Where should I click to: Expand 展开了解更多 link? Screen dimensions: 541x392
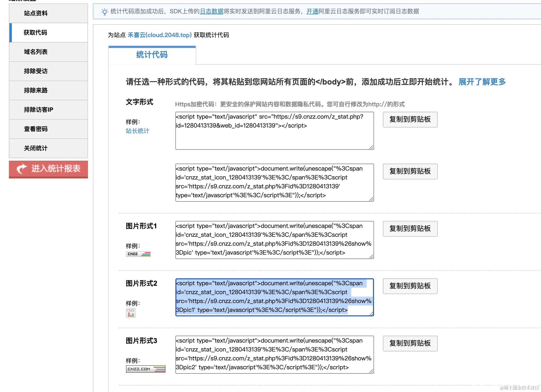click(x=482, y=82)
